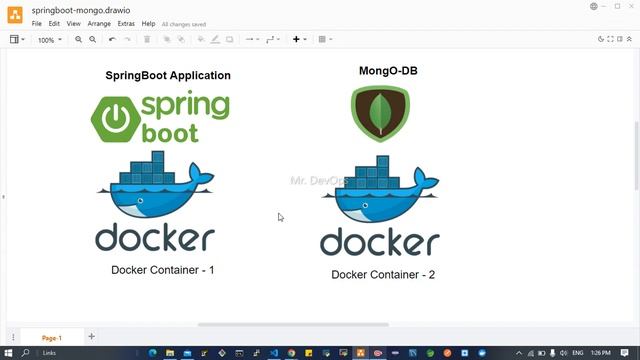Toggle fullscreen mode
Screen dimensions: 640x360
click(610, 39)
